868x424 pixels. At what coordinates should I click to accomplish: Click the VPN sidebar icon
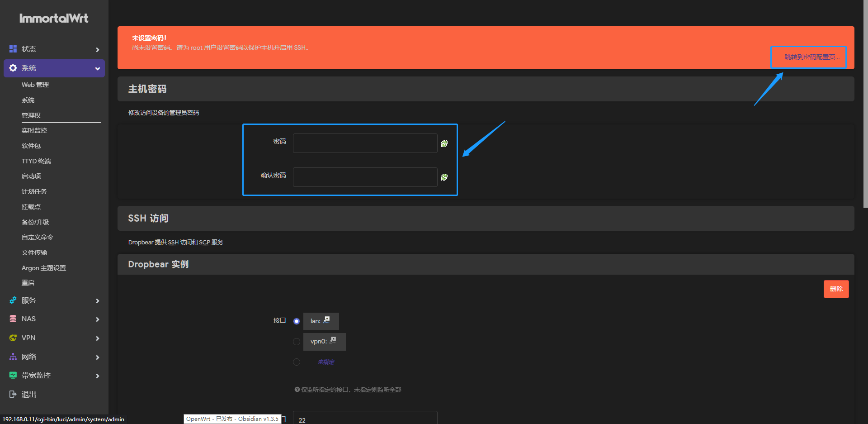(12, 338)
